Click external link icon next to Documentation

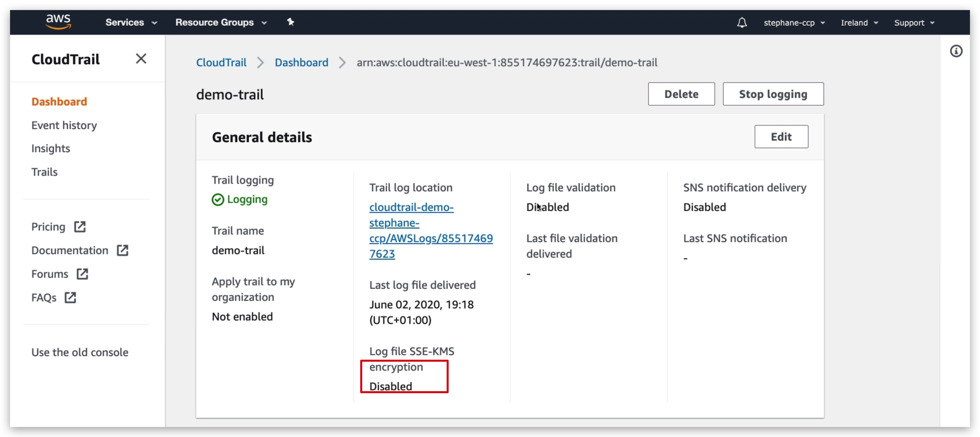point(123,250)
